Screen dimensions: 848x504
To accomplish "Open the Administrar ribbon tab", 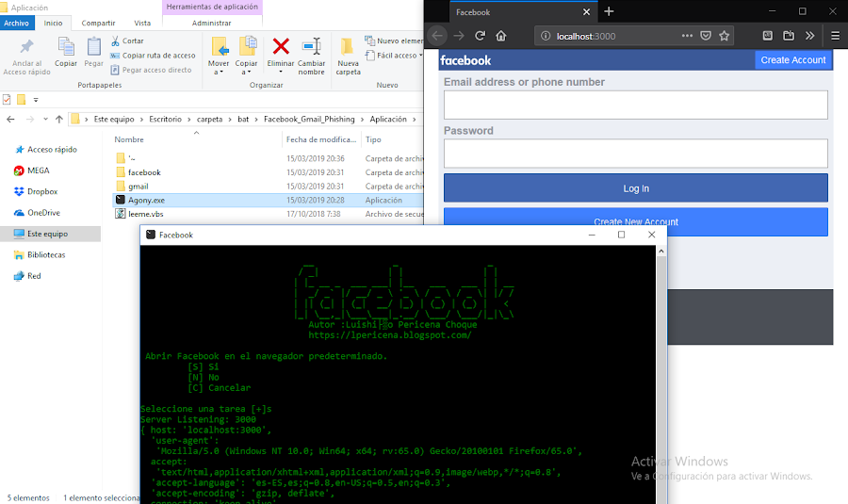I will tap(211, 23).
